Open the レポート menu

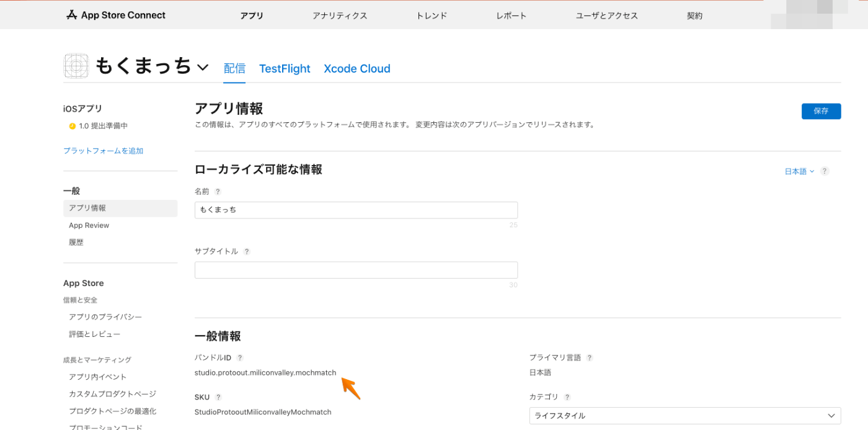511,16
